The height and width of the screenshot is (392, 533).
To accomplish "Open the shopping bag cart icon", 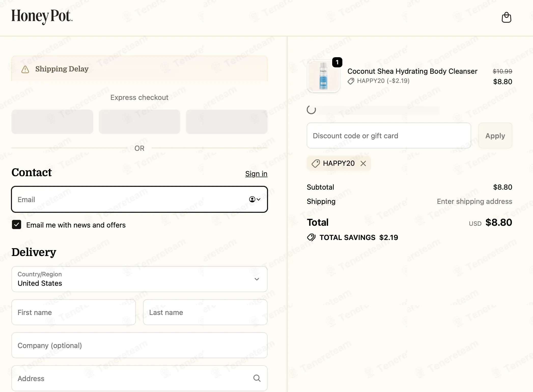I will coord(506,18).
